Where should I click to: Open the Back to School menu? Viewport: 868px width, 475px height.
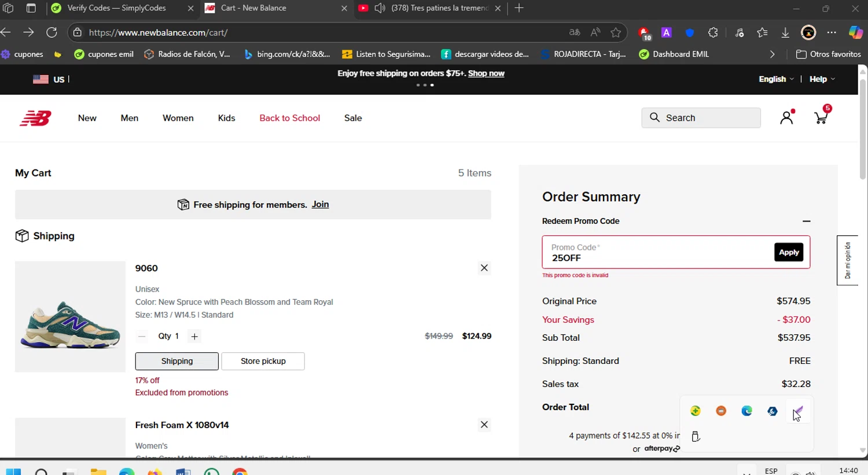click(289, 118)
